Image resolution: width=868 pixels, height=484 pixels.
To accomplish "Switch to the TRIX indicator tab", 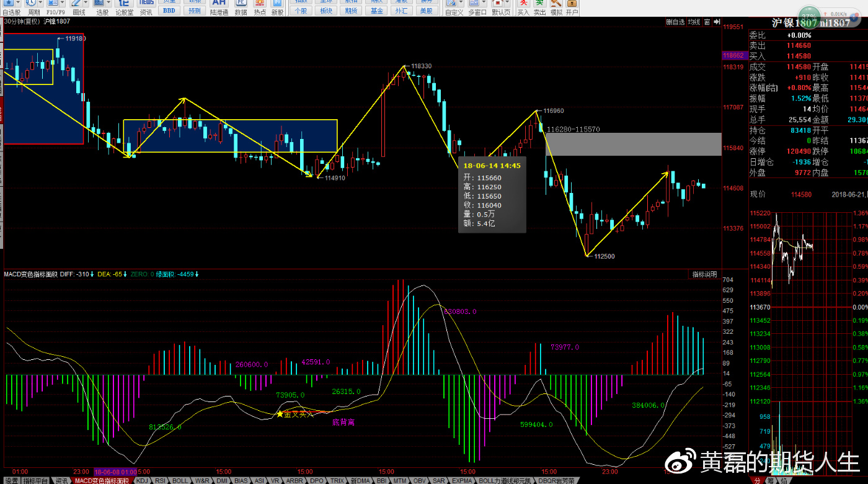I will [337, 480].
